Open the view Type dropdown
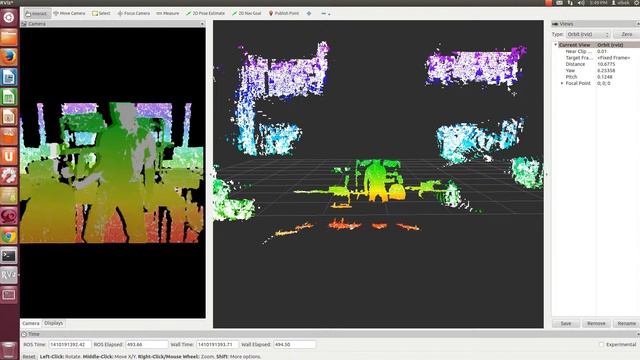 click(588, 35)
